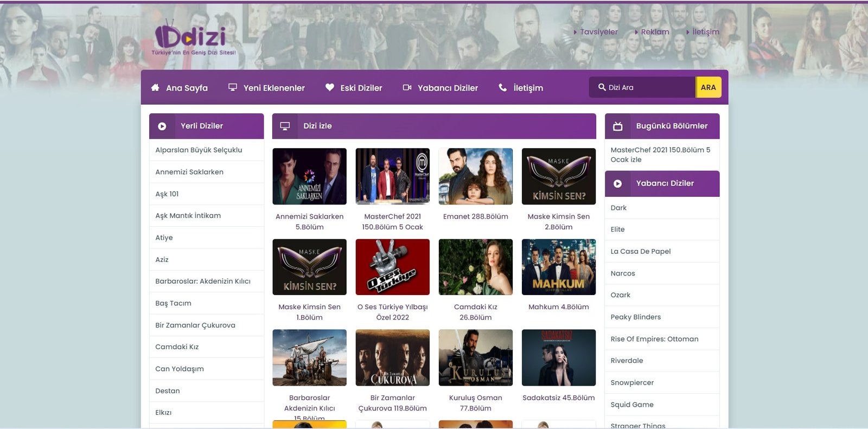
Task: Open Maske Kimsin Sen 2.Bölüm thumbnail
Action: click(x=558, y=176)
